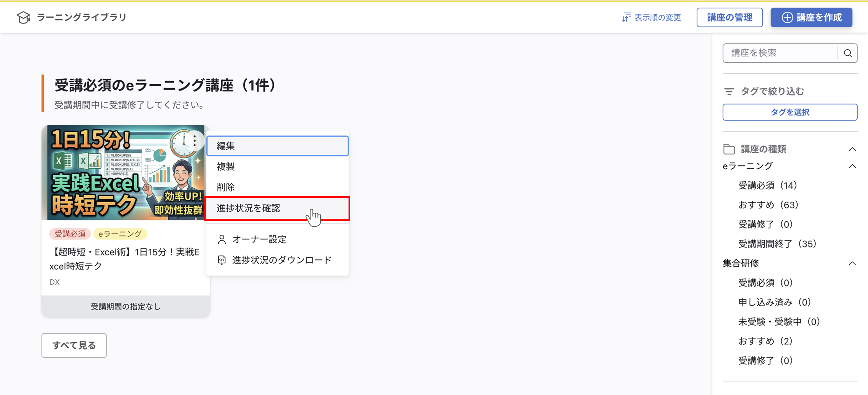Collapse the 講座の種類 section

(x=853, y=149)
